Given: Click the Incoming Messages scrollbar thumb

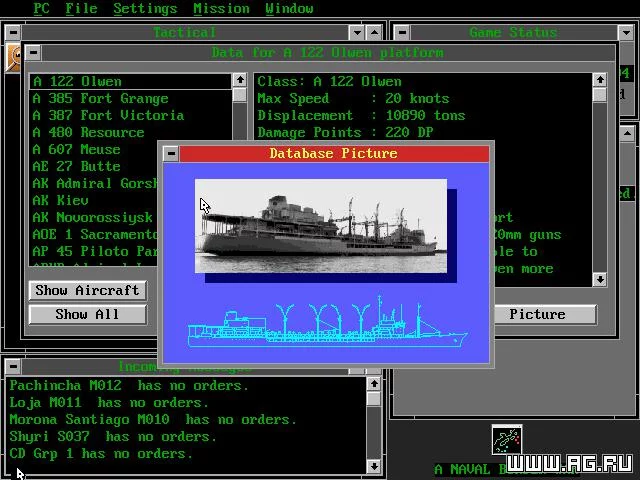Looking at the screenshot, I should (373, 399).
